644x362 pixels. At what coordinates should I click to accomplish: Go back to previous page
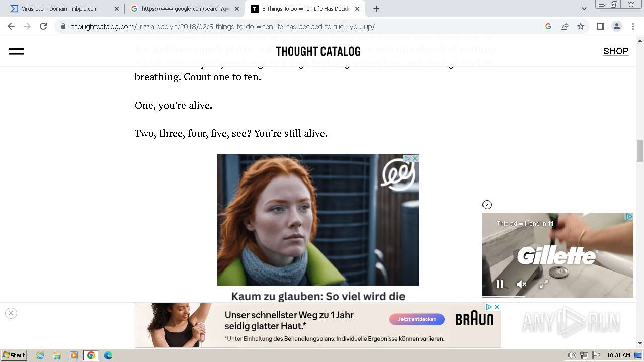click(x=11, y=26)
